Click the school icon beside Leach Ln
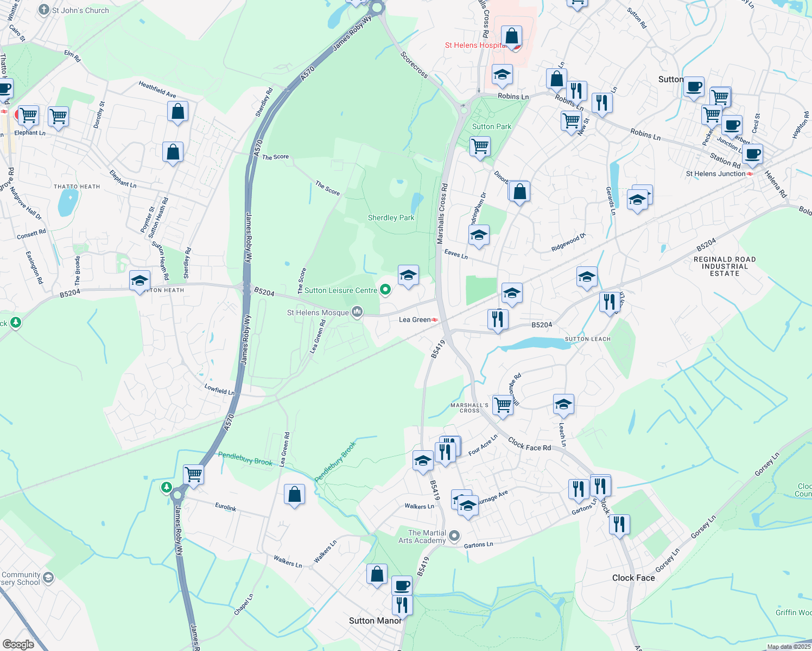Image resolution: width=812 pixels, height=651 pixels. click(x=563, y=405)
